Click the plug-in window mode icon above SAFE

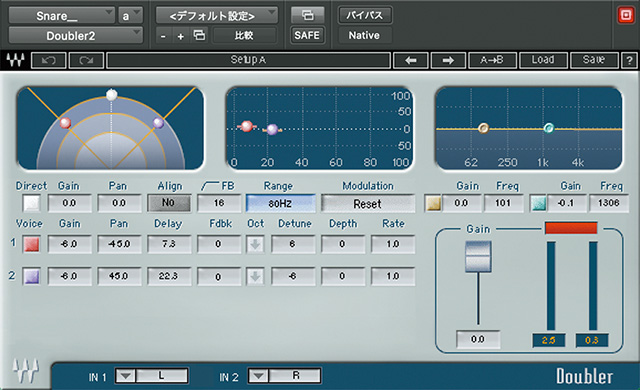click(x=307, y=16)
